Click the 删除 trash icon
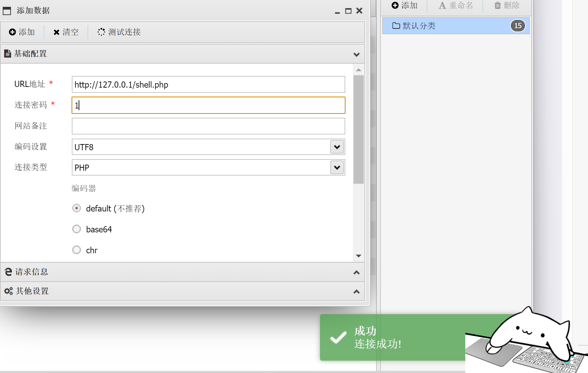Viewport: 588px width, 373px height. [498, 5]
